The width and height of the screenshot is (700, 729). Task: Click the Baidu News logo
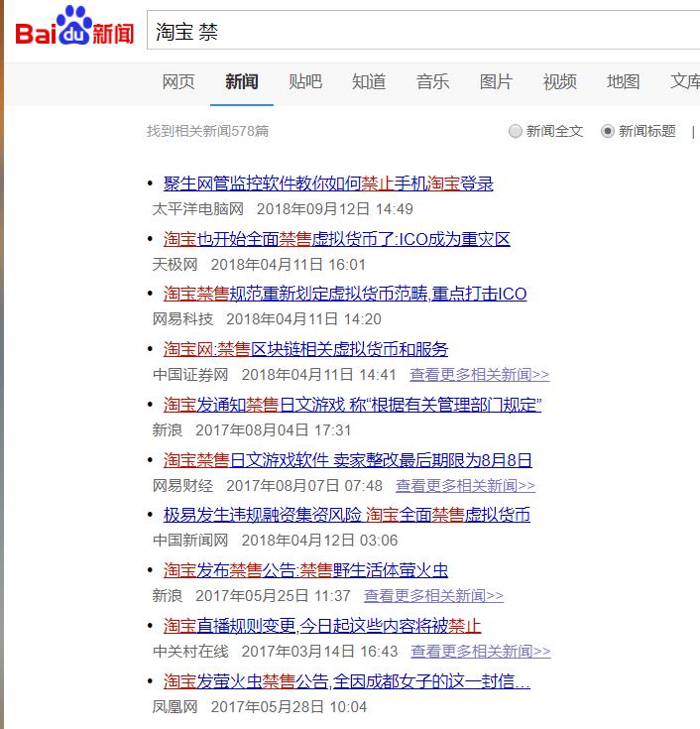click(74, 27)
